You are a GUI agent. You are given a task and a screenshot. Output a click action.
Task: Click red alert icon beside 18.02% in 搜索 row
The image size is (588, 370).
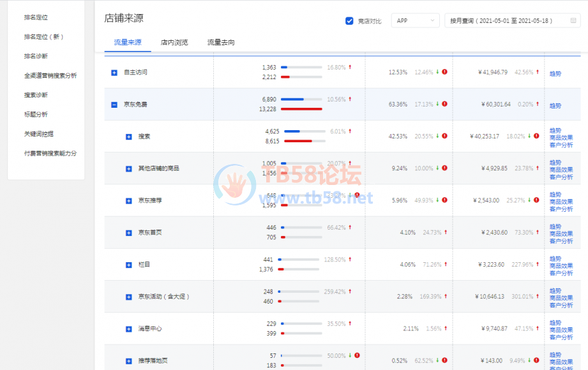[x=536, y=136]
